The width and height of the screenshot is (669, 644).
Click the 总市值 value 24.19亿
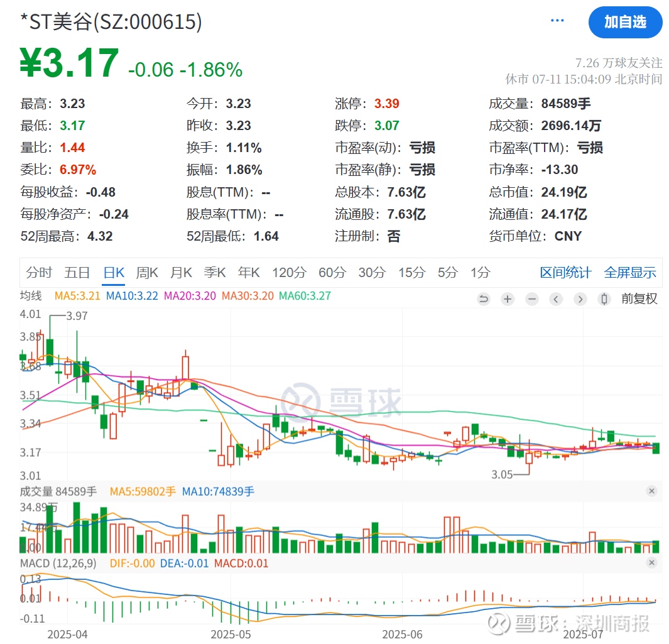pos(564,192)
